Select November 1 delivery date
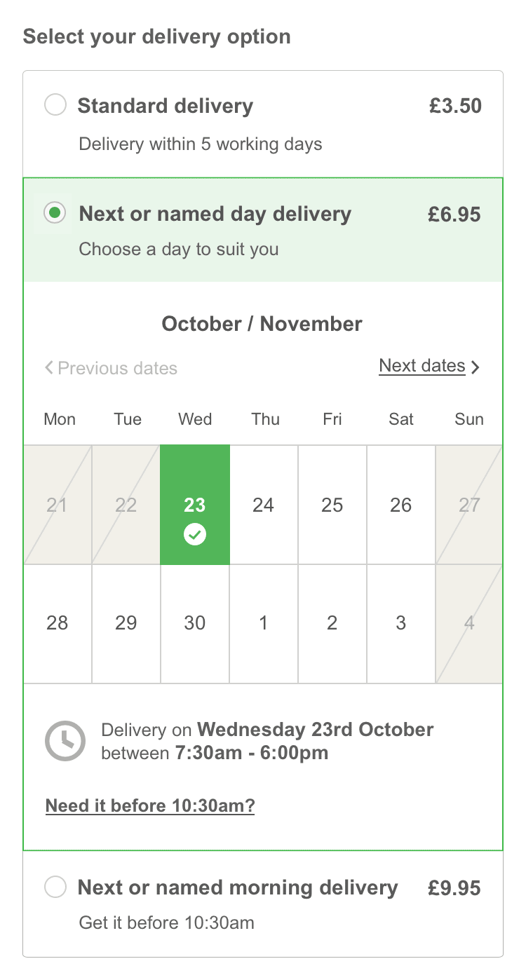This screenshot has height=980, width=526. 263,622
